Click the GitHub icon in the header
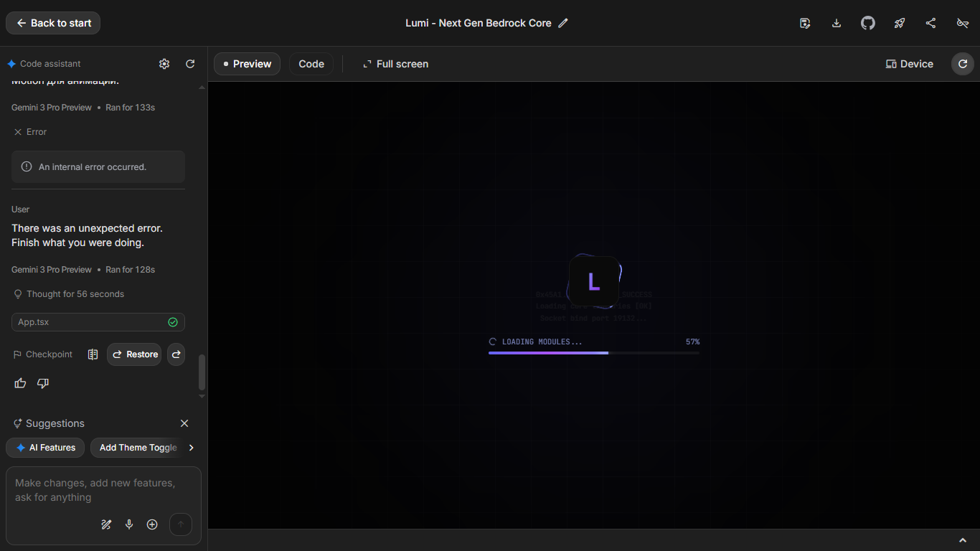The width and height of the screenshot is (980, 551). point(868,23)
